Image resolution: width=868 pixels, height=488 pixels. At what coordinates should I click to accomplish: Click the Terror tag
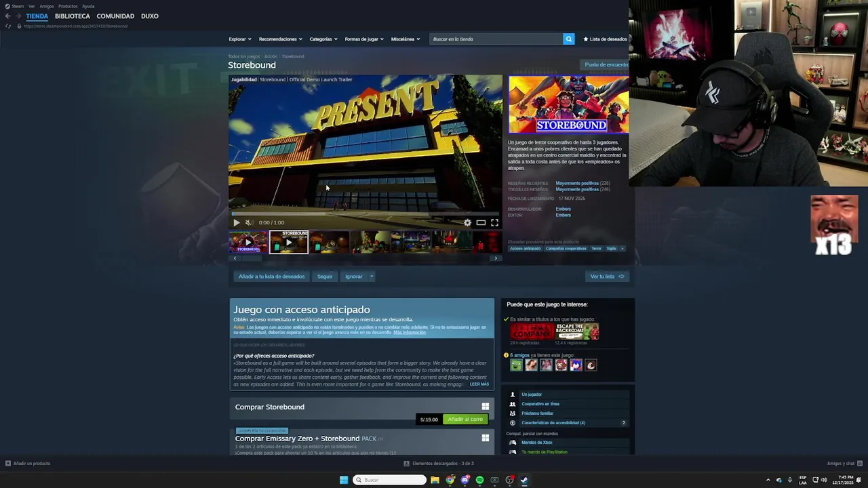point(596,249)
